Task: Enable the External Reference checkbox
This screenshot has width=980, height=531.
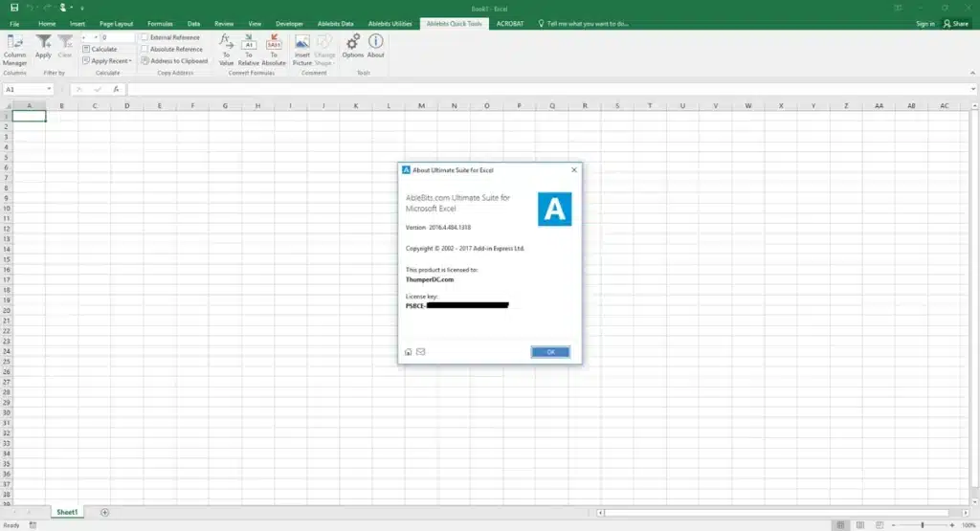Action: [145, 37]
